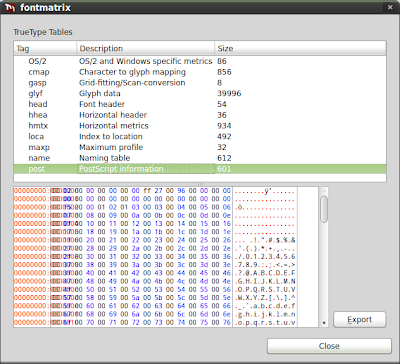
Task: Select the maxp table row
Action: 200,147
